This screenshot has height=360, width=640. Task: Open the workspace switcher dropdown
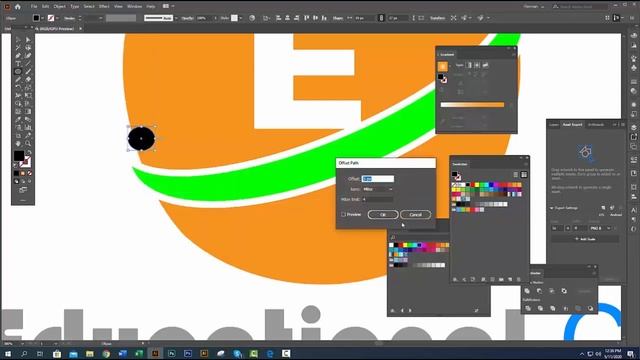(534, 7)
